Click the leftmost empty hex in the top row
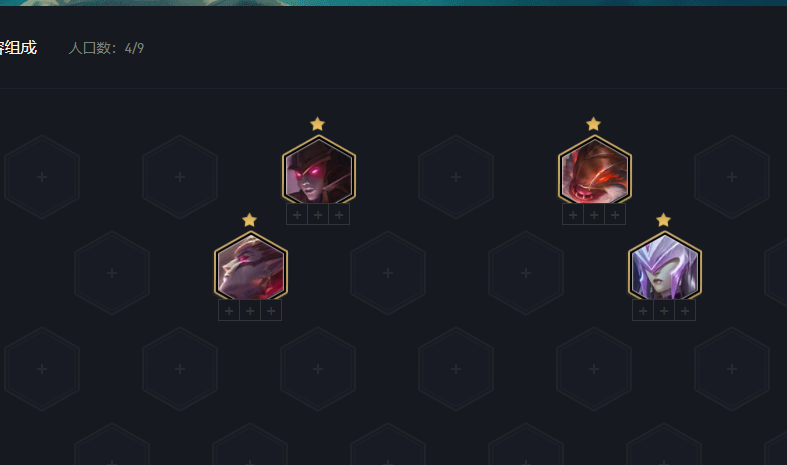The width and height of the screenshot is (787, 465). (42, 177)
